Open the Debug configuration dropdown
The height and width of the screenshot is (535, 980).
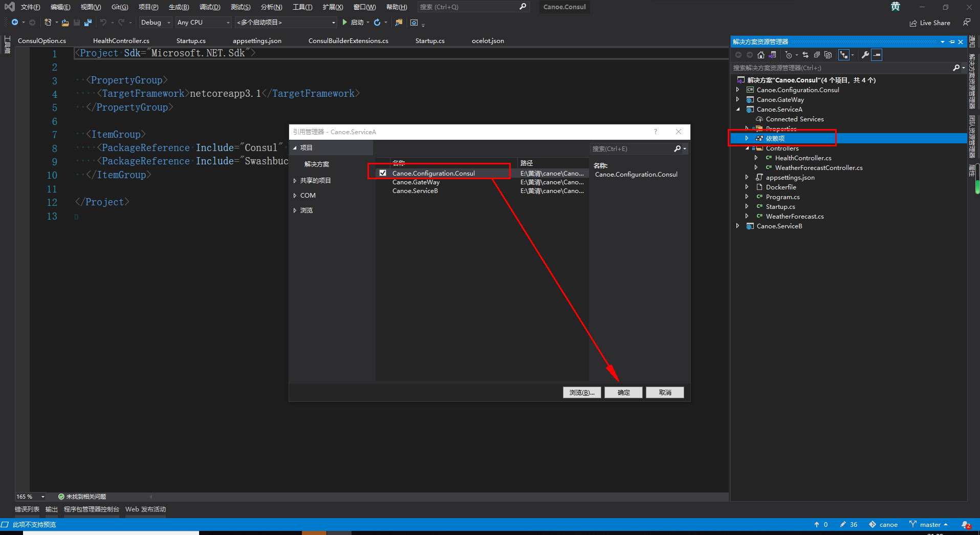point(155,23)
